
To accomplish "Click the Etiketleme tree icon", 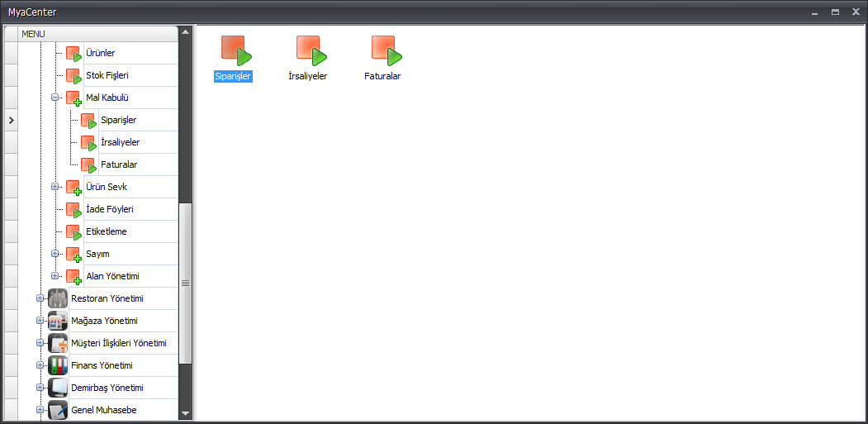I will coord(74,232).
